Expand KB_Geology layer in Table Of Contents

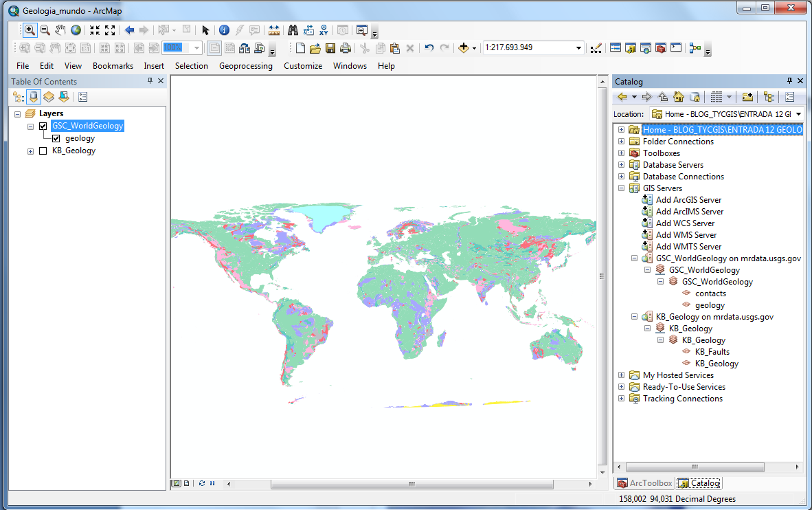30,151
